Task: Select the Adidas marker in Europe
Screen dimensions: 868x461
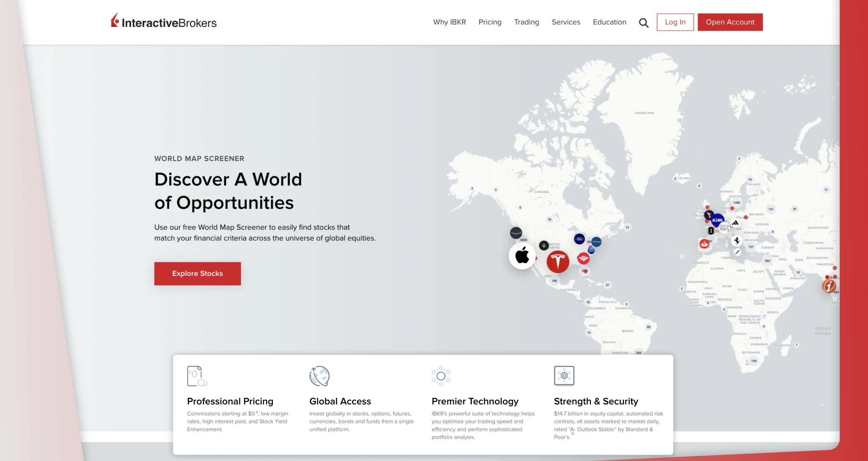Action: point(735,222)
